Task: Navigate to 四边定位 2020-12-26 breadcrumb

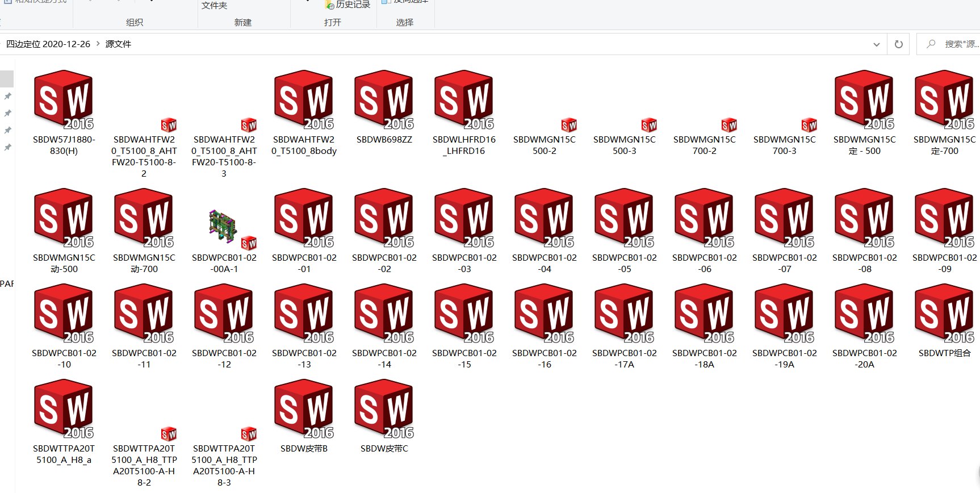Action: tap(48, 44)
